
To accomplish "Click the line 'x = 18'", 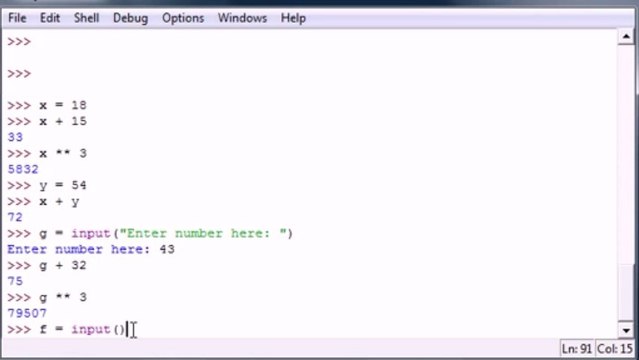I will pyautogui.click(x=47, y=105).
